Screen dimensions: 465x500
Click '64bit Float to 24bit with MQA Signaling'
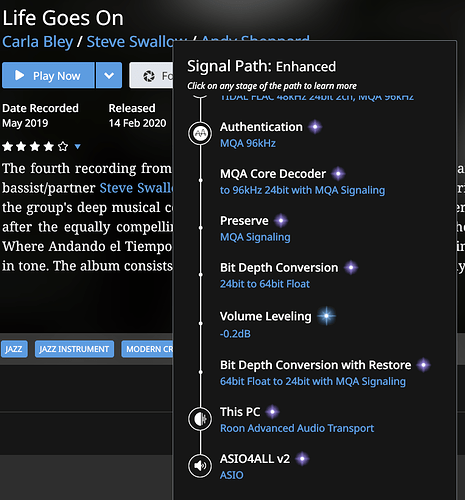coord(313,381)
